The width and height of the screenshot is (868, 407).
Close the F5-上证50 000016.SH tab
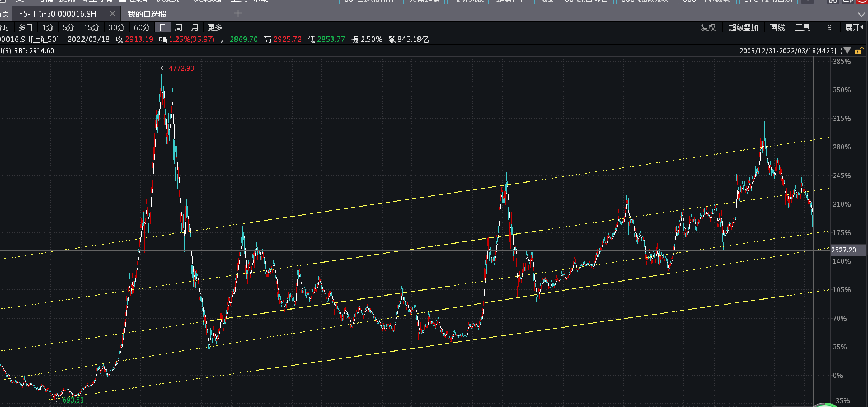[112, 13]
